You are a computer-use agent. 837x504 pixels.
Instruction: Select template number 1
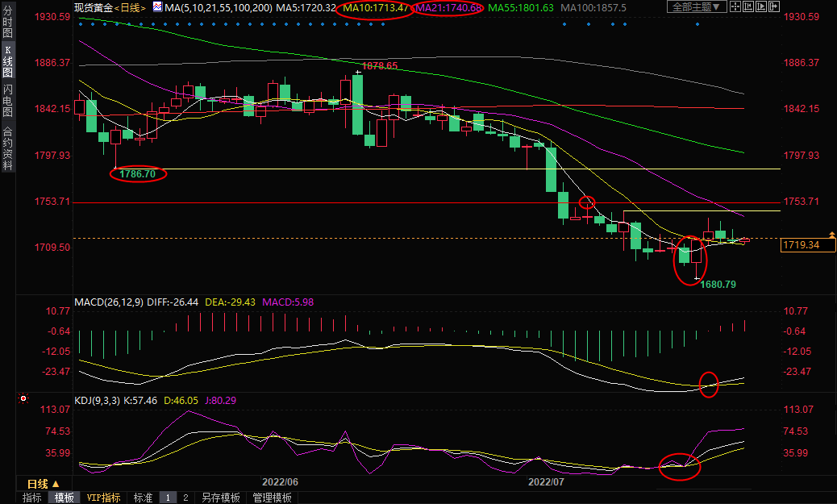point(168,498)
